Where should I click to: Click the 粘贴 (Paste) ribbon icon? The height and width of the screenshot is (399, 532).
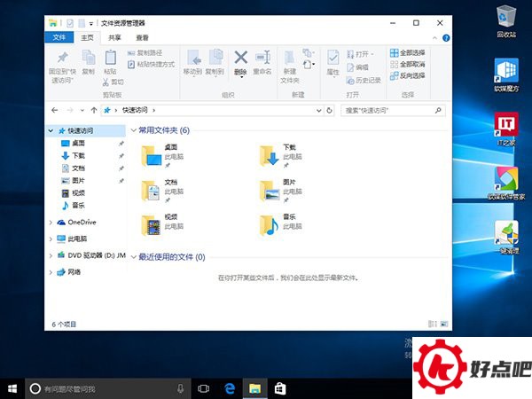pyautogui.click(x=110, y=61)
